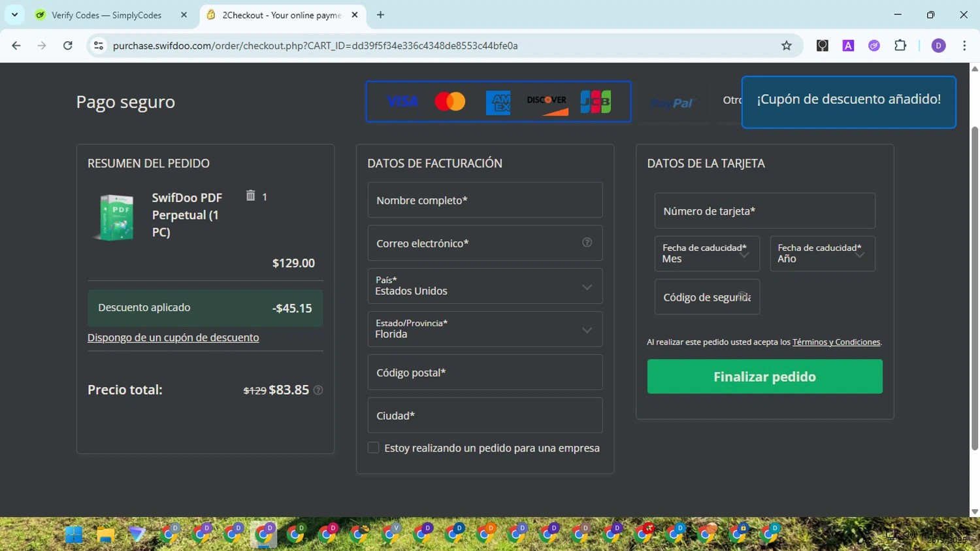Open the tab search chevron
The height and width of the screenshot is (551, 980).
coord(14,14)
